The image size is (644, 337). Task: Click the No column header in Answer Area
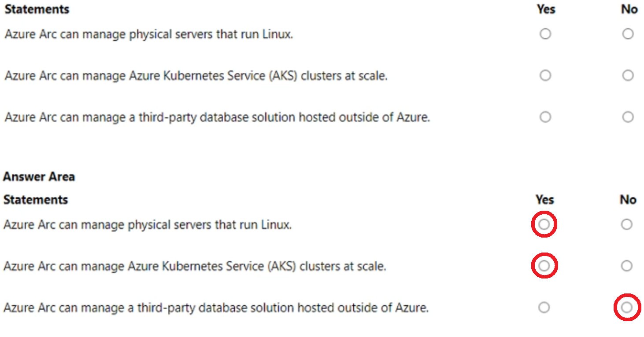[x=628, y=199]
